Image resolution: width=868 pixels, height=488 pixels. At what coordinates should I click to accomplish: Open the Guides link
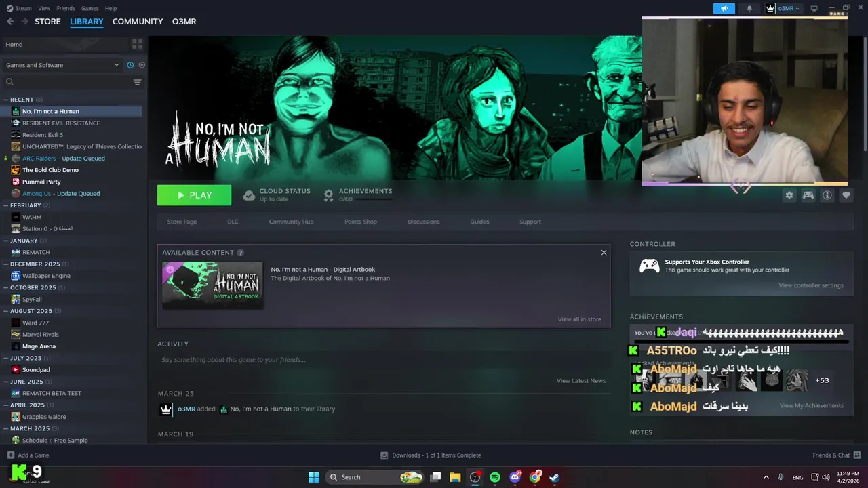(x=479, y=222)
